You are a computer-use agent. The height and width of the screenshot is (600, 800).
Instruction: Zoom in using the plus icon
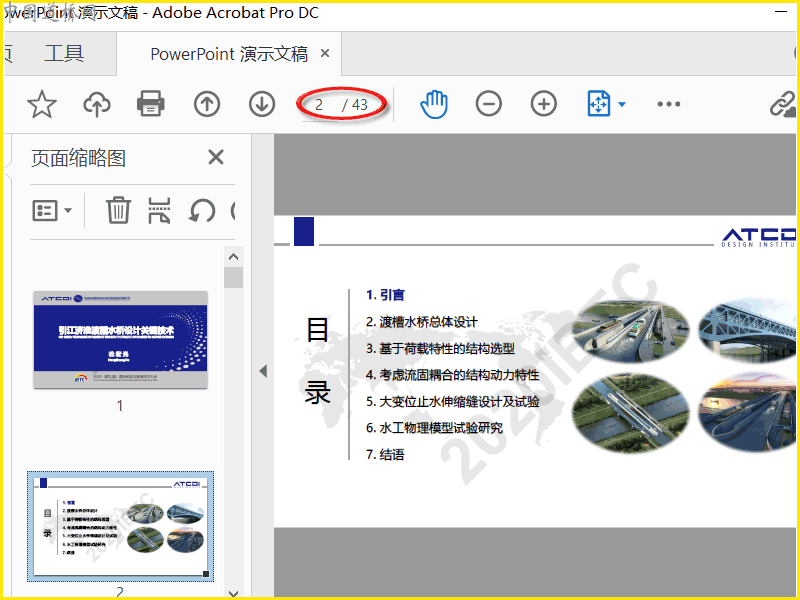pos(543,104)
